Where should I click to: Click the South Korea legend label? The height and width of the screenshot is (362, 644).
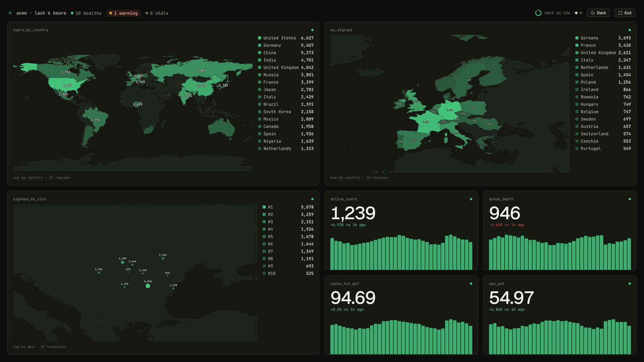277,112
